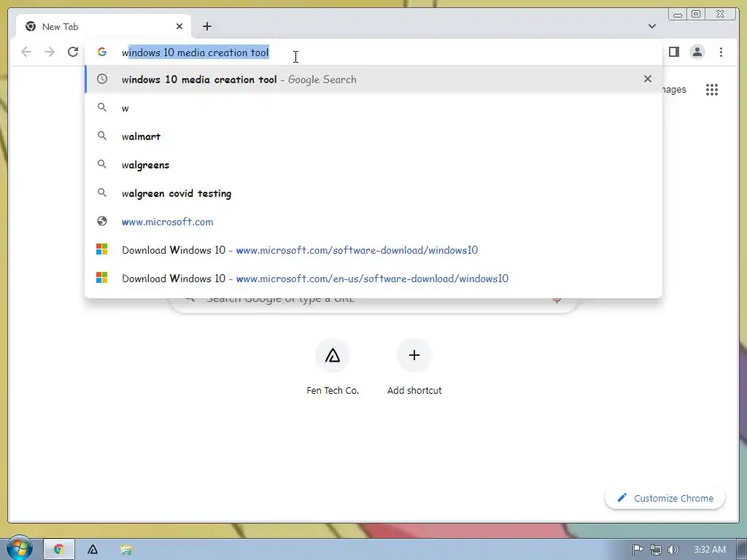The image size is (747, 560).
Task: Go forward using the forward arrow
Action: [50, 52]
